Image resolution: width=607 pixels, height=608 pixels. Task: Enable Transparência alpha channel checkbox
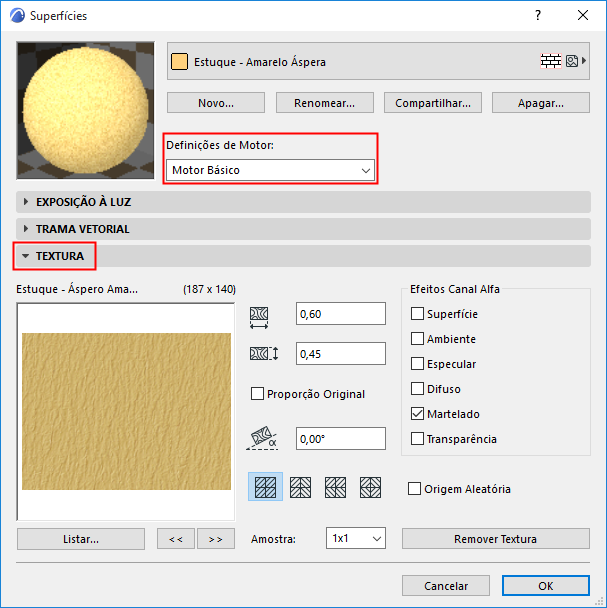click(x=417, y=439)
